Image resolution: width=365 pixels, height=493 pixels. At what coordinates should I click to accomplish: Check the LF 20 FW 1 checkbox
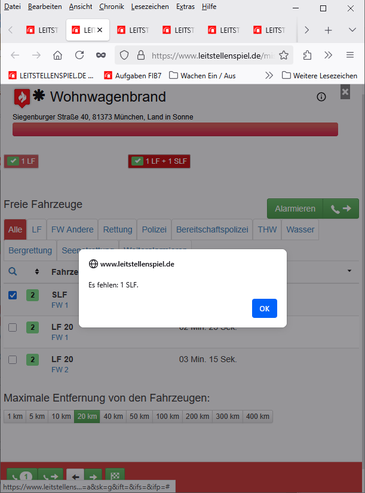point(13,327)
